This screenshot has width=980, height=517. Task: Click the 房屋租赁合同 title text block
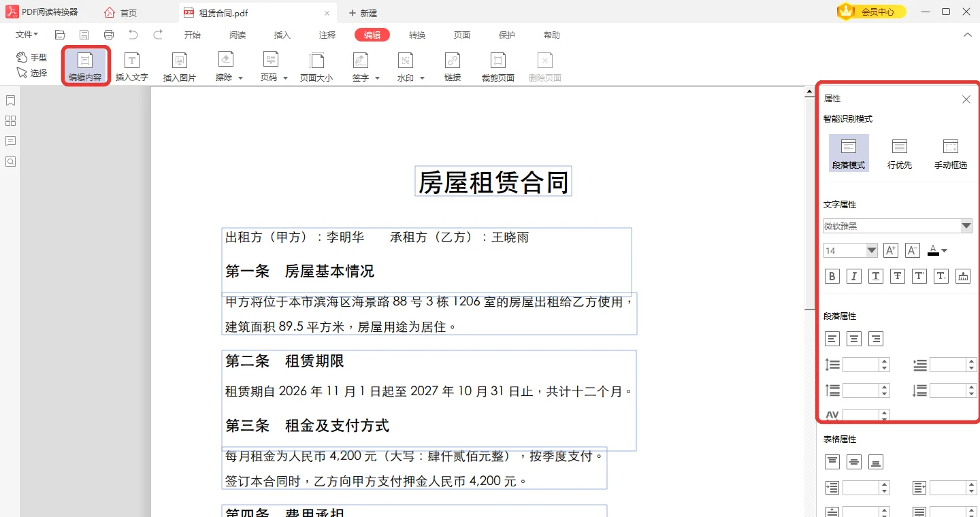pyautogui.click(x=493, y=182)
